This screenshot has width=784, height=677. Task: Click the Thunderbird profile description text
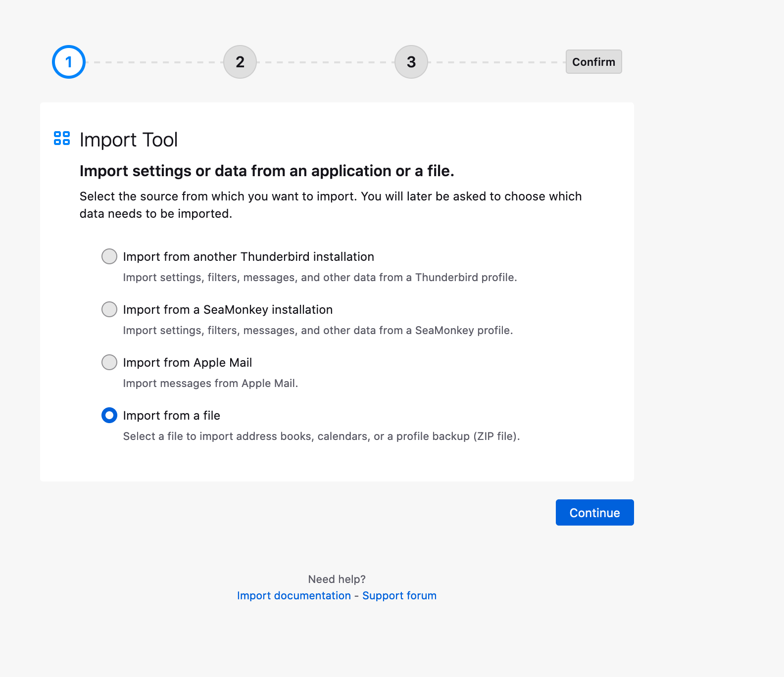pyautogui.click(x=320, y=277)
